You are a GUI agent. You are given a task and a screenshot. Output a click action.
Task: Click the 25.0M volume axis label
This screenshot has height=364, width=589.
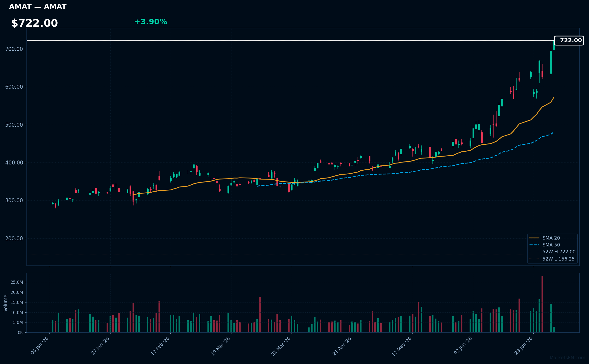[x=17, y=282]
